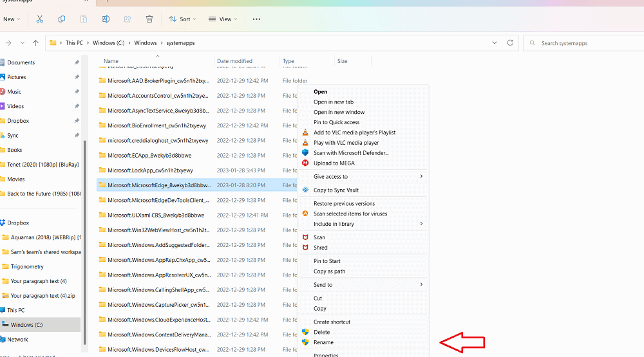Click the Paste clipboard icon in toolbar
This screenshot has width=644, height=357.
(83, 19)
